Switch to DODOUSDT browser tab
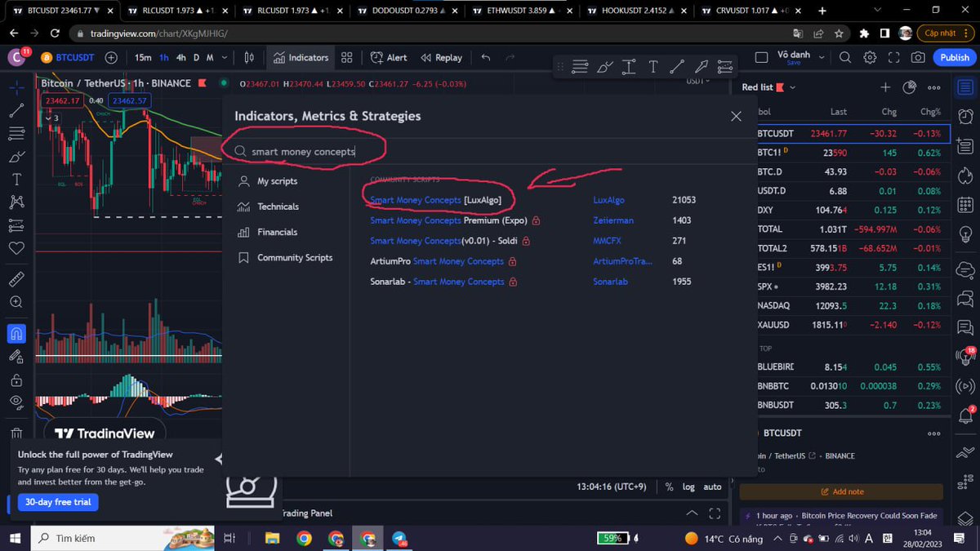The height and width of the screenshot is (551, 980). pos(408,11)
